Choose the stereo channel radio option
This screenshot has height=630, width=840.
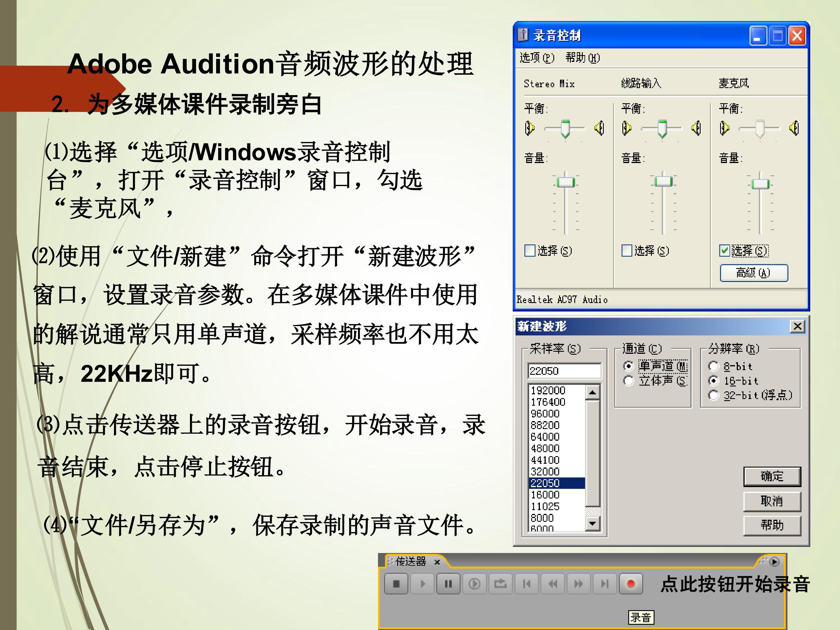(x=629, y=381)
